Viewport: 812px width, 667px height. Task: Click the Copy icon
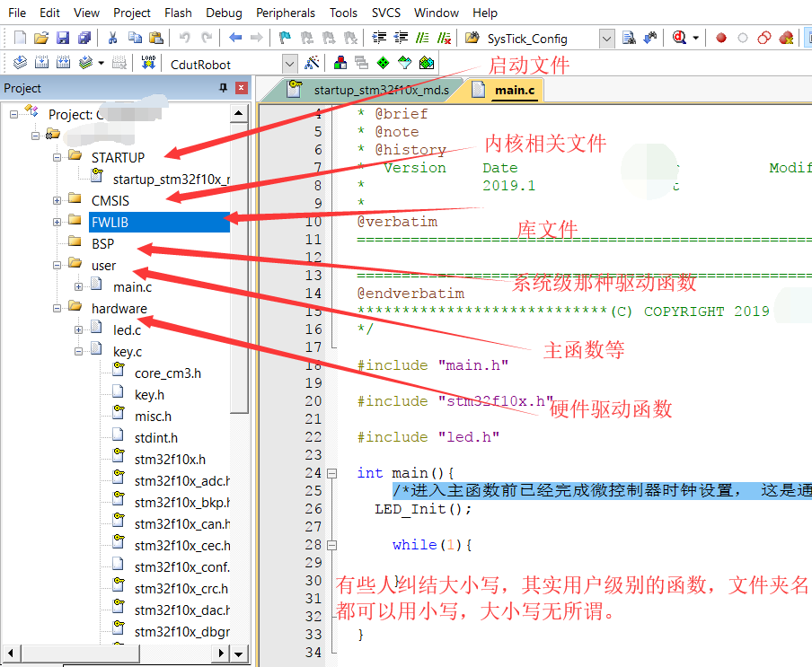tap(135, 38)
